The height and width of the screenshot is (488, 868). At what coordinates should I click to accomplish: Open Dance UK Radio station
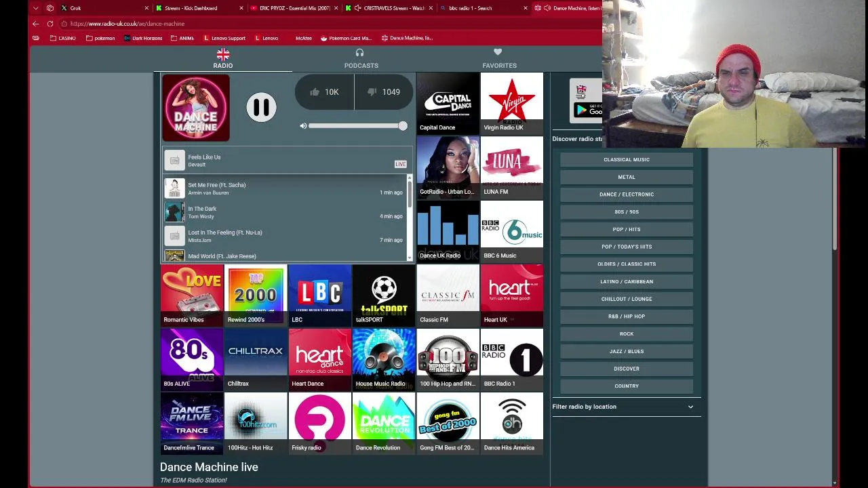pos(448,231)
